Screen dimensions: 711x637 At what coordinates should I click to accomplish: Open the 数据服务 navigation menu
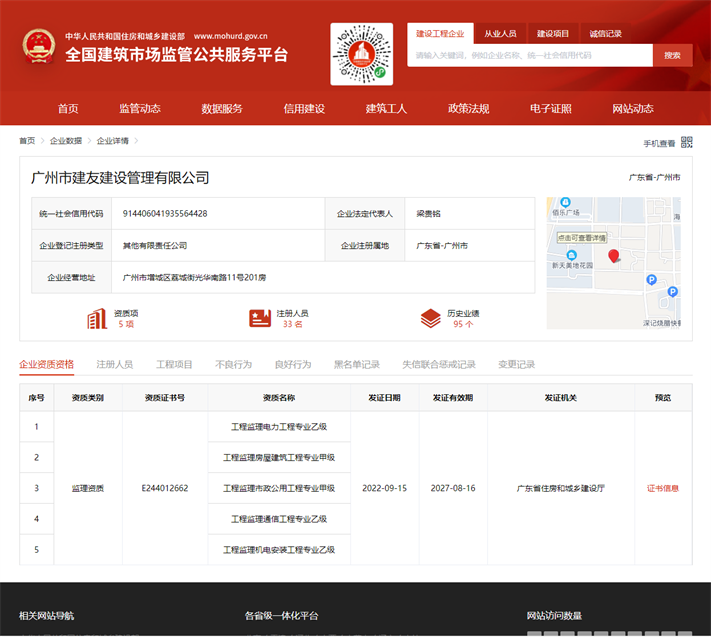[x=221, y=108]
